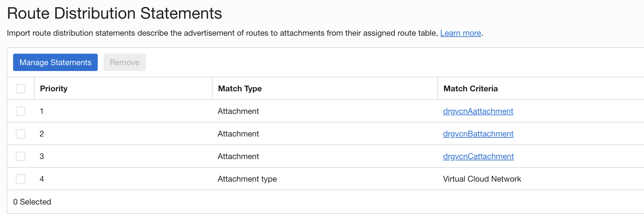This screenshot has width=644, height=215.
Task: Check the box for priority 2 row
Action: point(21,134)
